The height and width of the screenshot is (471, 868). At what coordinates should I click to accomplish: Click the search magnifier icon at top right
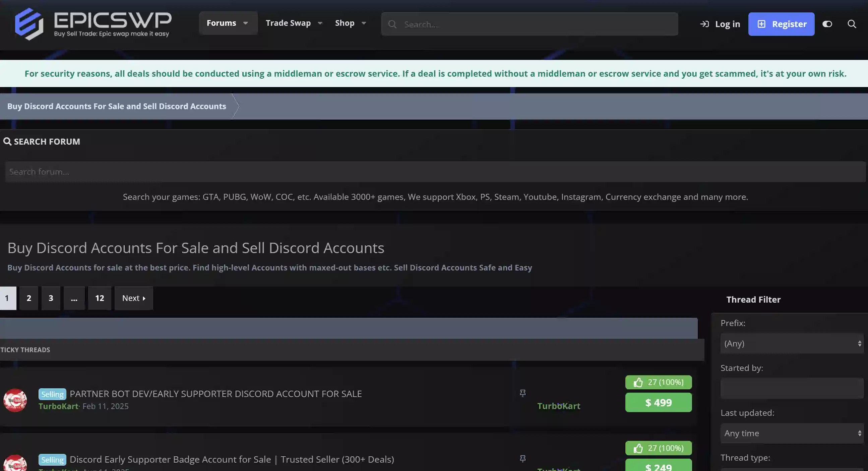[x=852, y=24]
